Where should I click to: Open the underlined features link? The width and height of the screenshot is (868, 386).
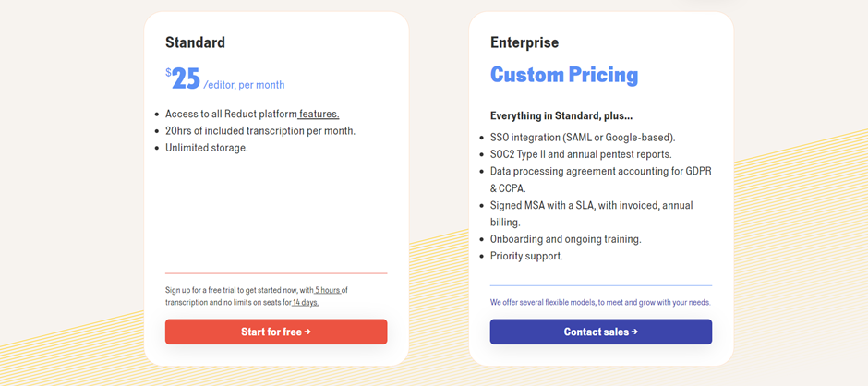(x=319, y=115)
